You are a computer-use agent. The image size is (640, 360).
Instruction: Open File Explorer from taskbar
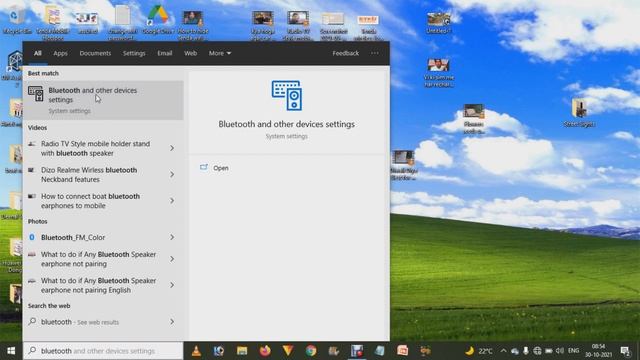pyautogui.click(x=242, y=351)
